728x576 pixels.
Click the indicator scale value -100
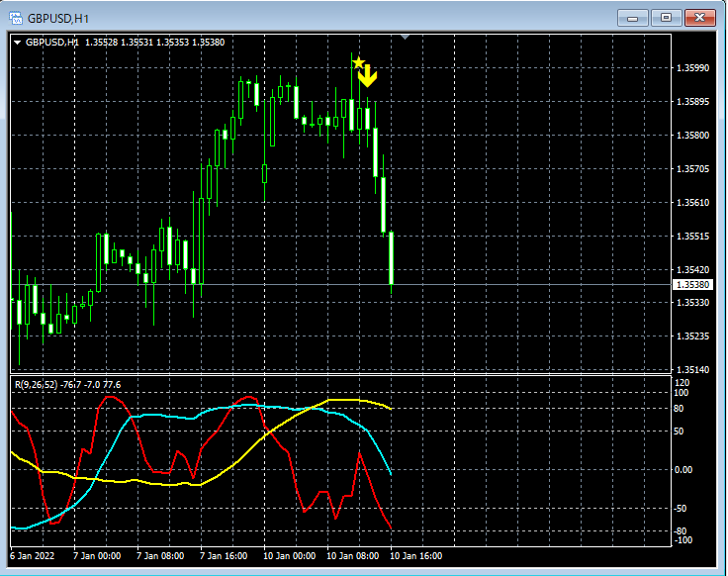682,540
